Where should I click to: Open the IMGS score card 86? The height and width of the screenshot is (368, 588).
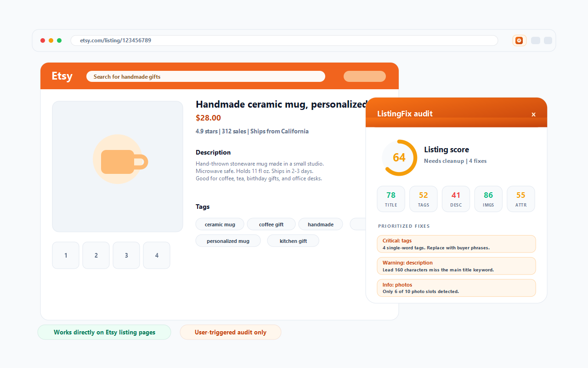[488, 199]
